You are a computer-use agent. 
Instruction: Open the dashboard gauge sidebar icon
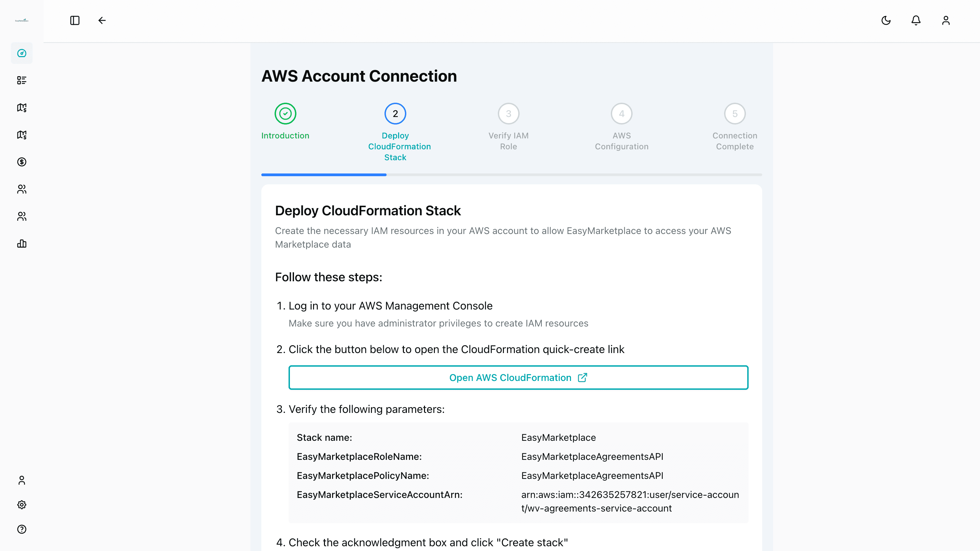[x=22, y=53]
